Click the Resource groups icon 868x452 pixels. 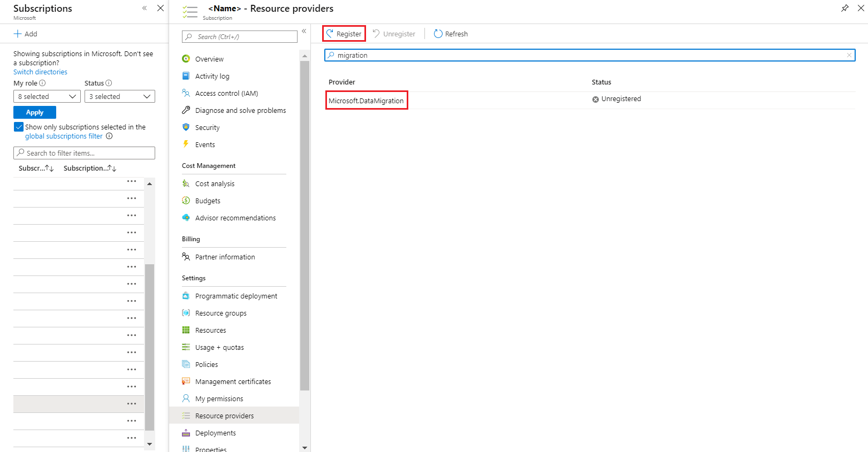[x=186, y=313]
